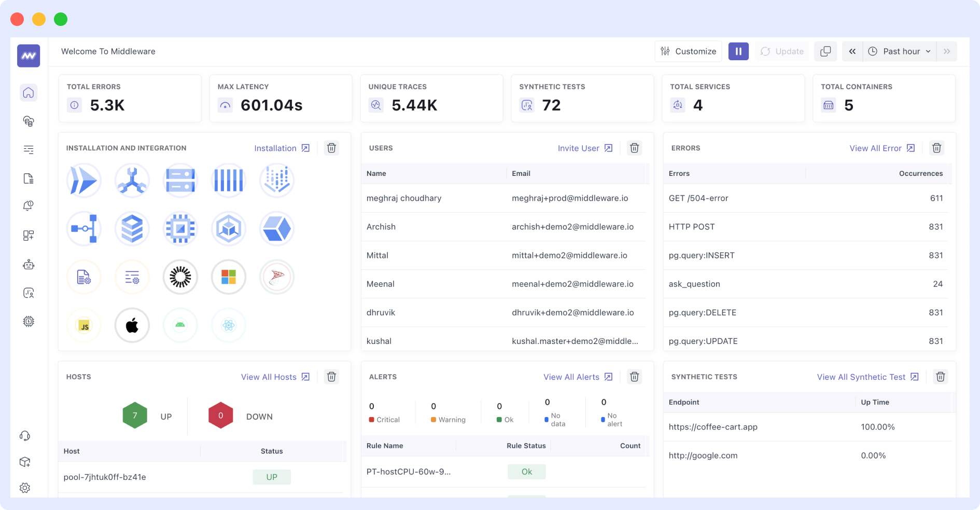Image resolution: width=980 pixels, height=510 pixels.
Task: Open the Customize panel
Action: (x=688, y=51)
